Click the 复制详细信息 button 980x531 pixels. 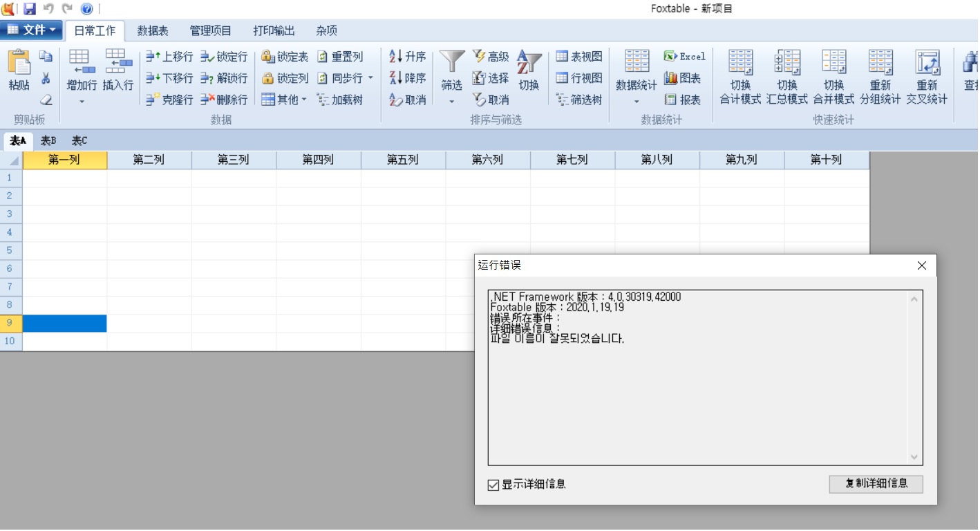(x=876, y=483)
